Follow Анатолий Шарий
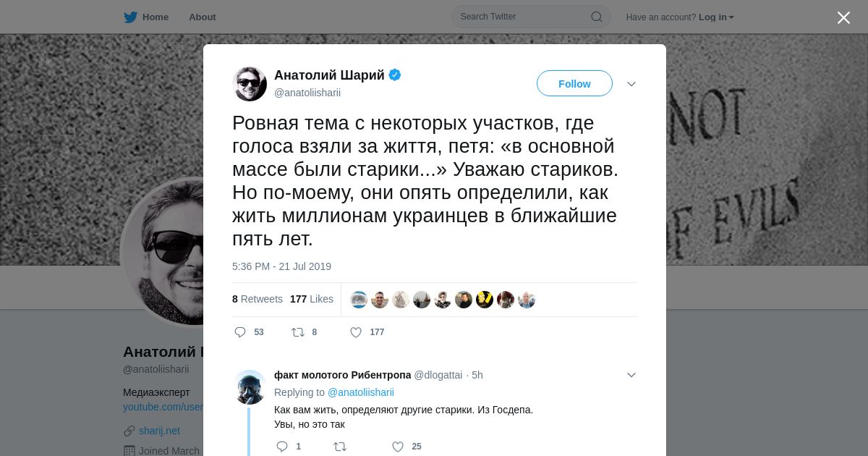The image size is (868, 456). [574, 83]
